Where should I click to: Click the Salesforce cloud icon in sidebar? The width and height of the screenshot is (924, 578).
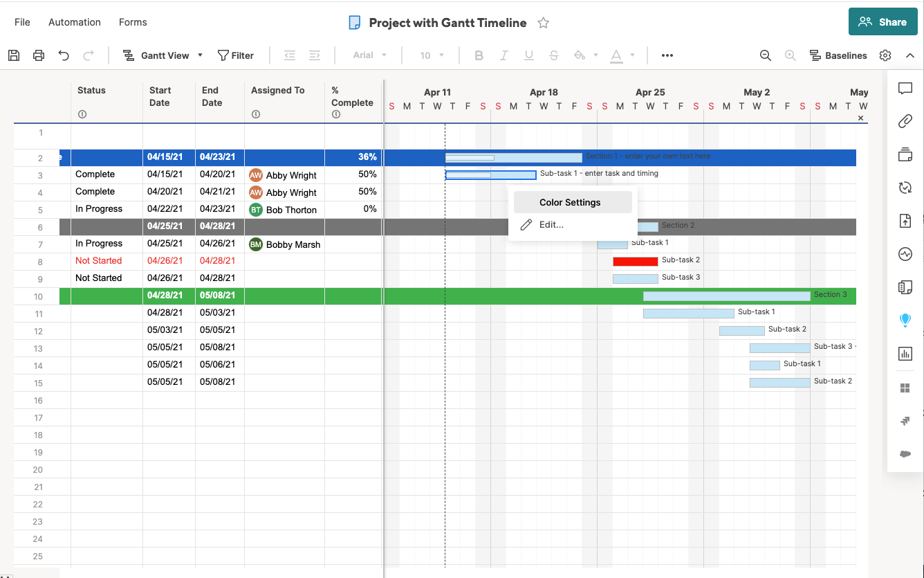[905, 454]
